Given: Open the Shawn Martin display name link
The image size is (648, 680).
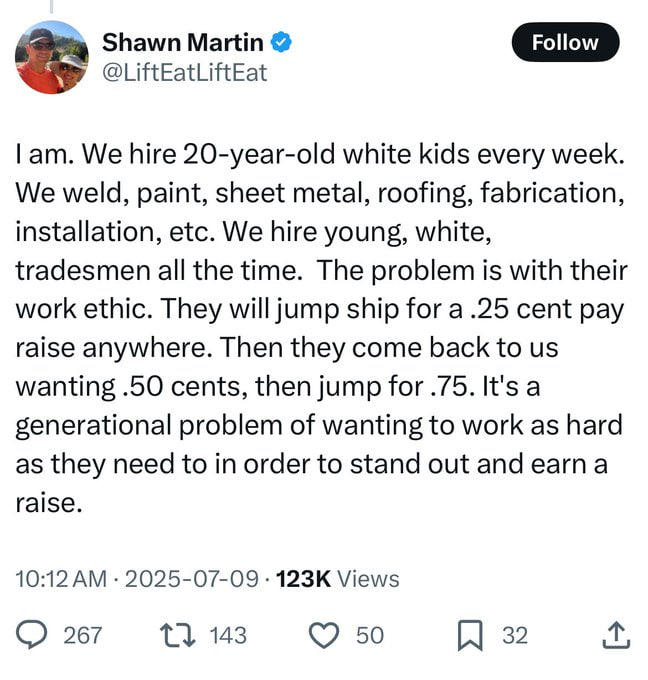Looking at the screenshot, I should [x=183, y=42].
